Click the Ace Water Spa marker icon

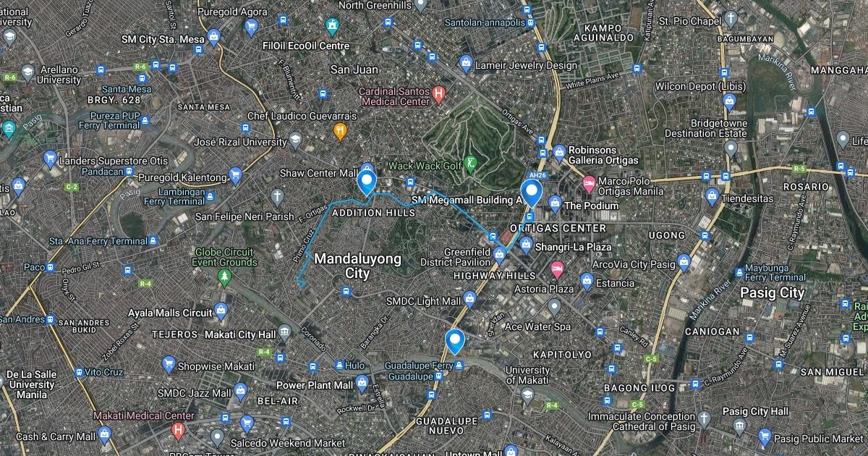[x=554, y=309]
